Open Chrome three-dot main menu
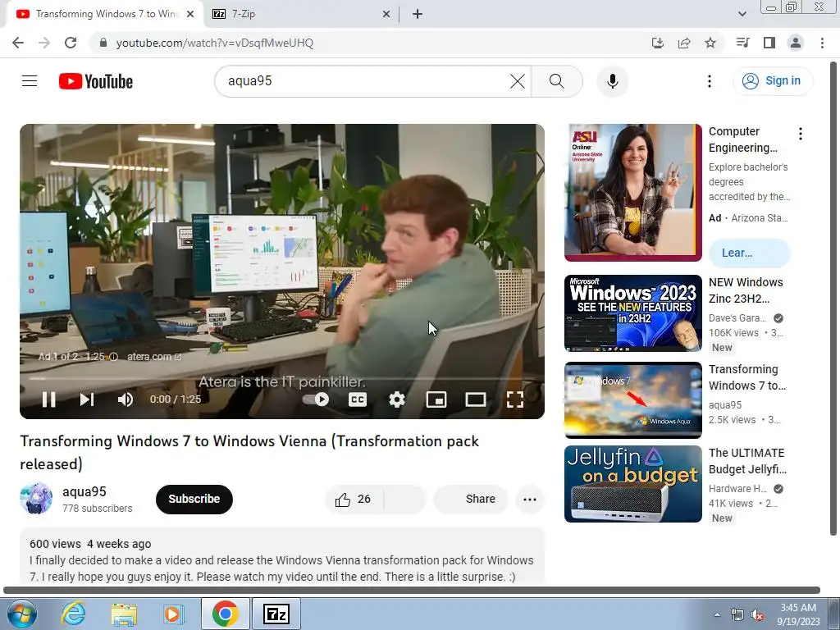The image size is (840, 630). tap(822, 43)
